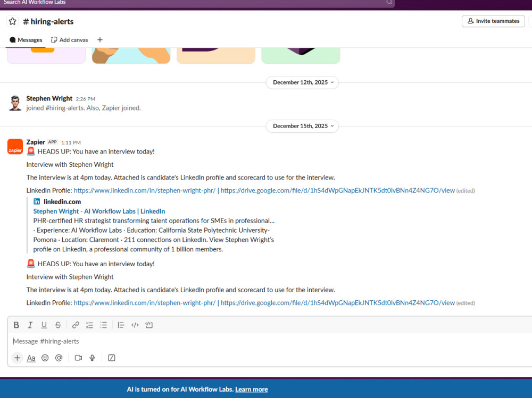Click the first 'HEADS UP' alert line

click(x=90, y=151)
